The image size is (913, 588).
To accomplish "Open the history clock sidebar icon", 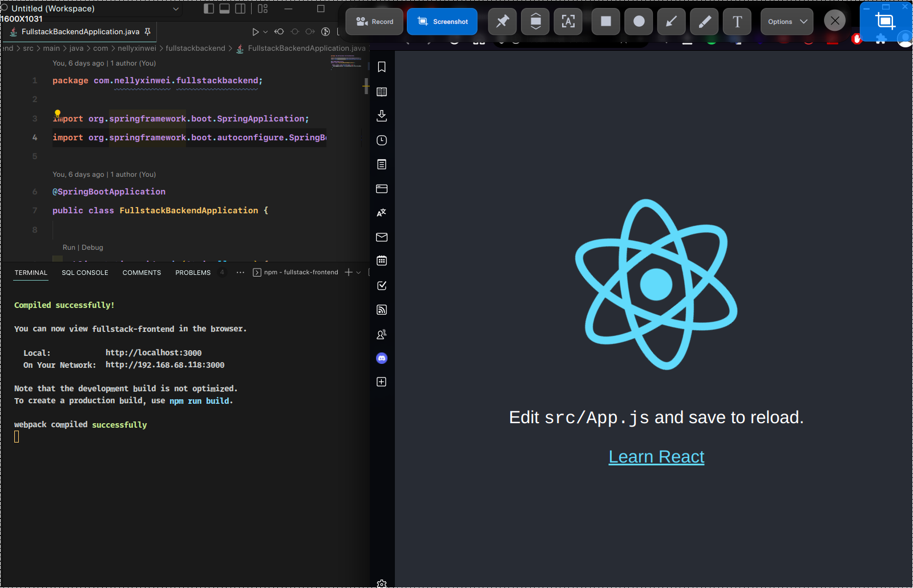I will (x=382, y=140).
